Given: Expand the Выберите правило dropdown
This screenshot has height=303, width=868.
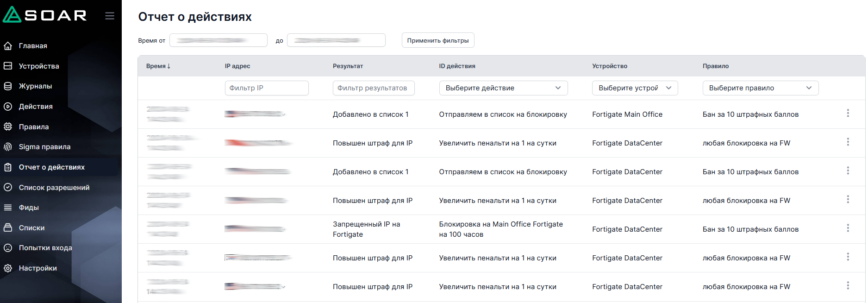Looking at the screenshot, I should tap(760, 88).
